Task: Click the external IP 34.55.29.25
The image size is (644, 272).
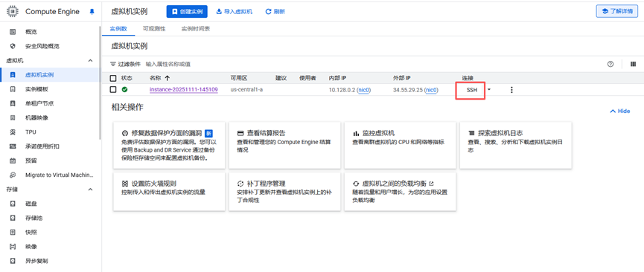Action: coord(407,90)
